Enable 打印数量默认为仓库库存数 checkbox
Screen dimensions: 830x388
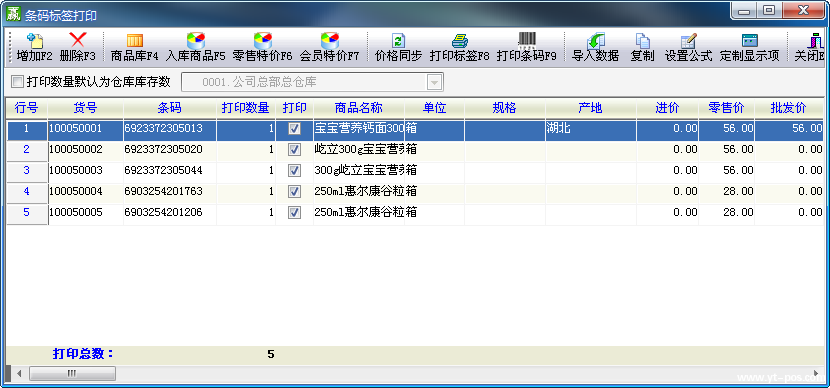pos(18,82)
